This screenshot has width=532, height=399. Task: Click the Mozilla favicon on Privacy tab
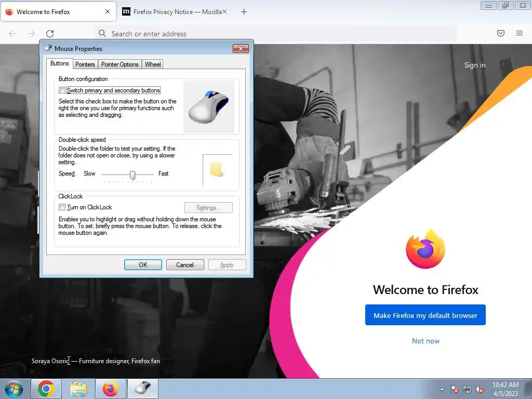pyautogui.click(x=126, y=11)
